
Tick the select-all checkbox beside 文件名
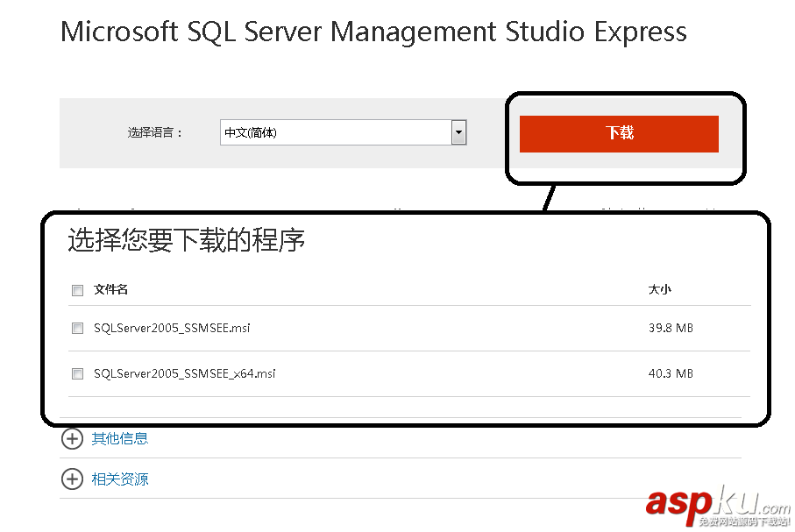77,290
